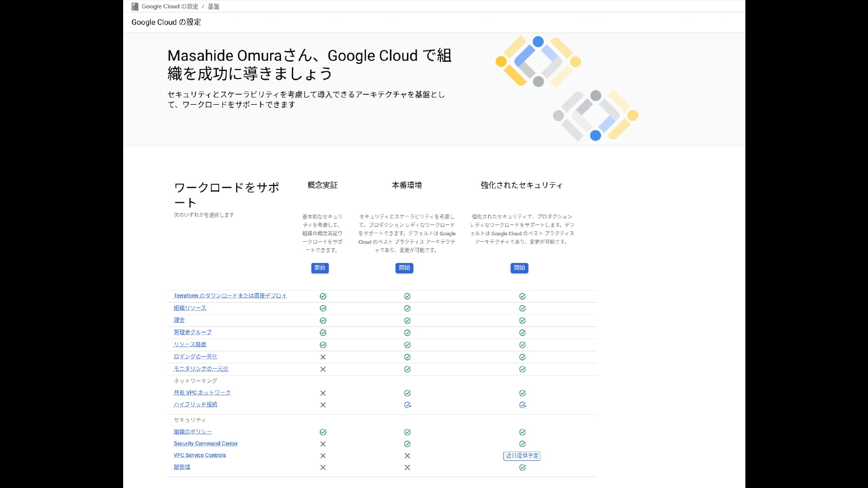Open 'Google Cloud の設定' breadcrumb link
This screenshot has width=868, height=488.
(x=170, y=7)
